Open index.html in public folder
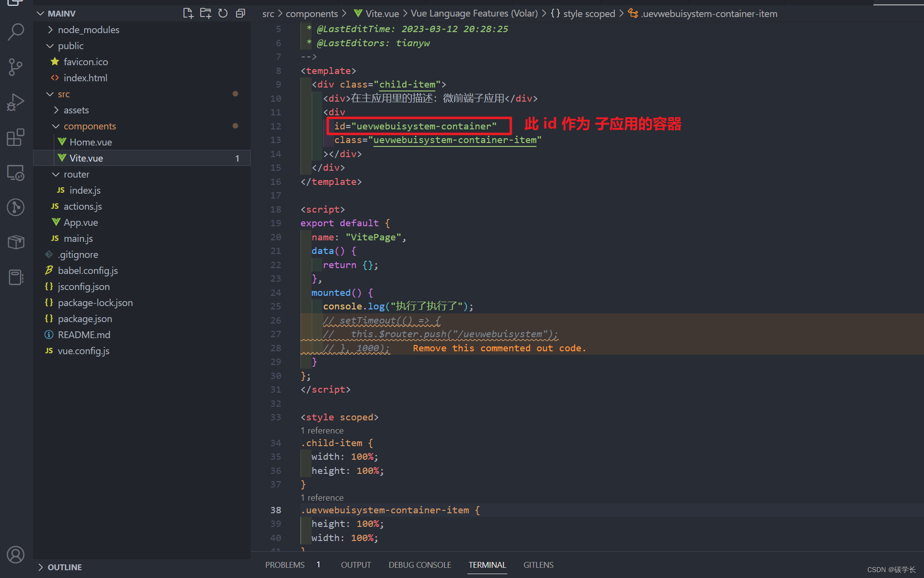This screenshot has height=578, width=924. point(142,78)
